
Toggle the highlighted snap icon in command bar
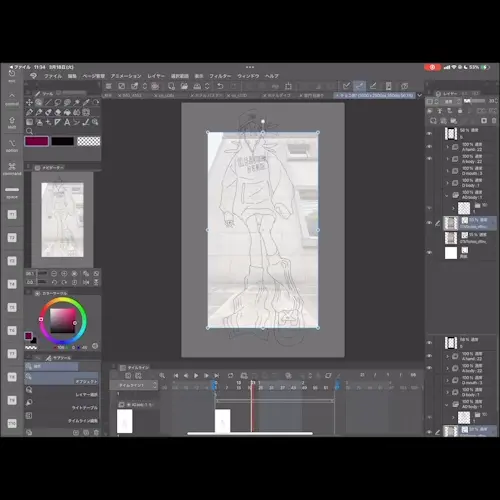pyautogui.click(x=359, y=86)
